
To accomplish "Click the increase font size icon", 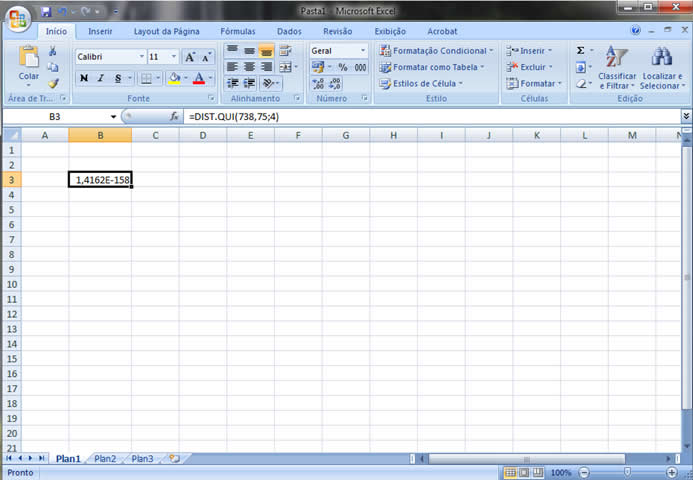I will tap(190, 57).
